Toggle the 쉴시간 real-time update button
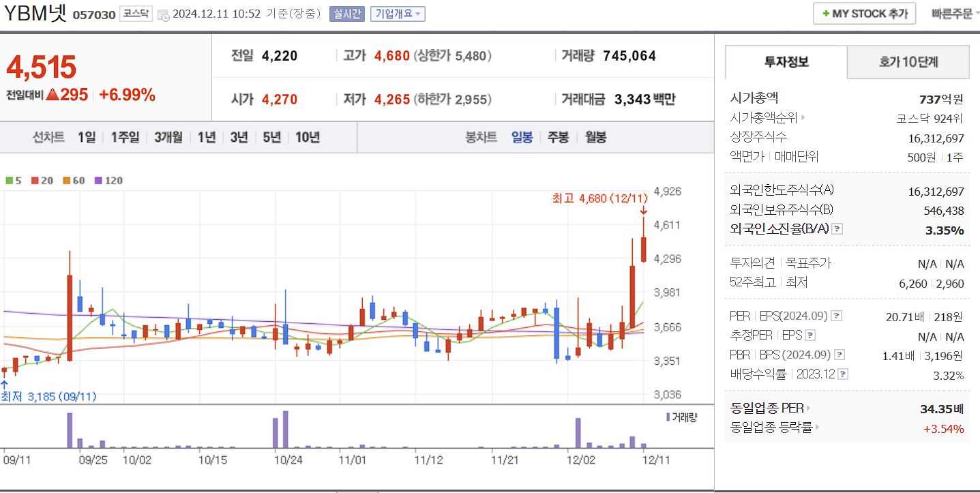 tap(348, 14)
